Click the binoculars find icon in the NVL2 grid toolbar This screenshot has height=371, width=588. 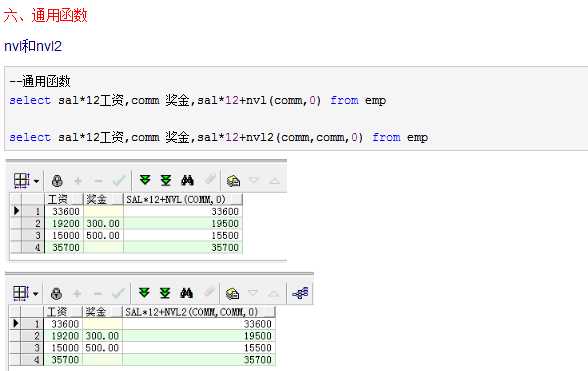[x=186, y=293]
